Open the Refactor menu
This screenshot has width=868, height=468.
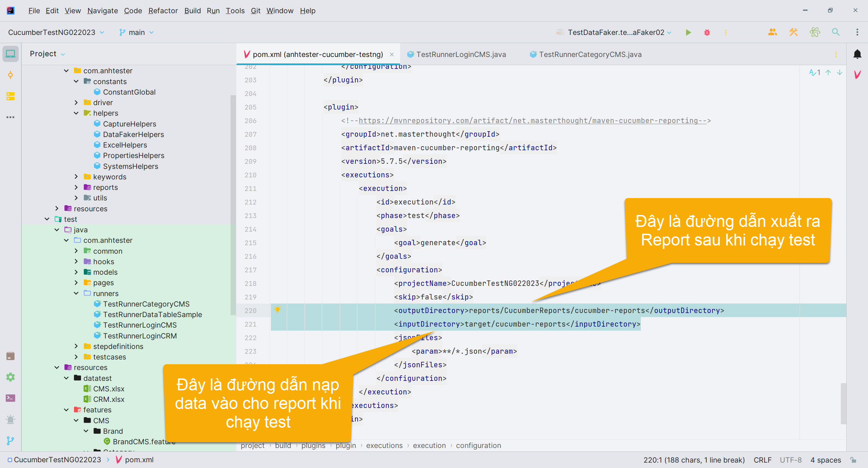tap(163, 11)
